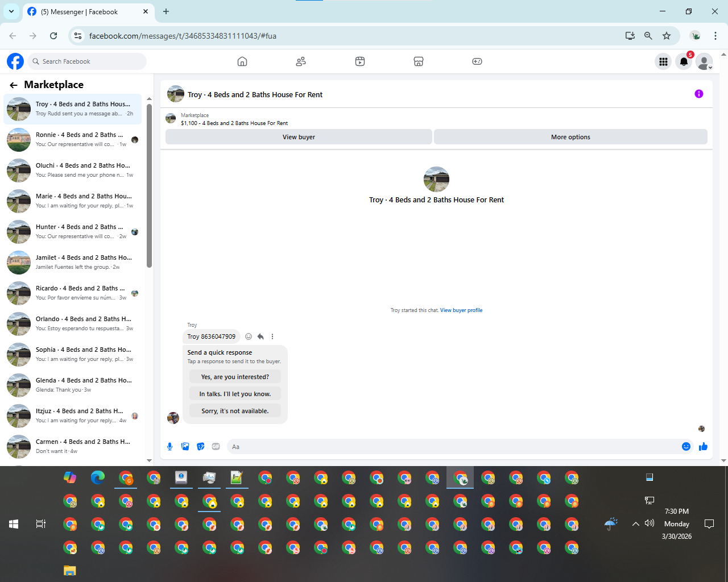Open conversation information purple icon
The width and height of the screenshot is (728, 582).
[699, 94]
